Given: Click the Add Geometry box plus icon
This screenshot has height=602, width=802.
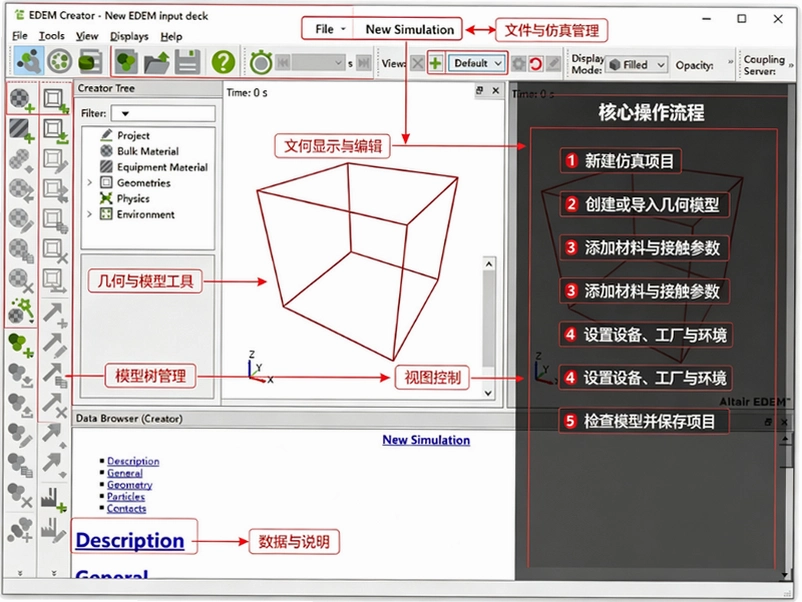Looking at the screenshot, I should click(x=55, y=99).
